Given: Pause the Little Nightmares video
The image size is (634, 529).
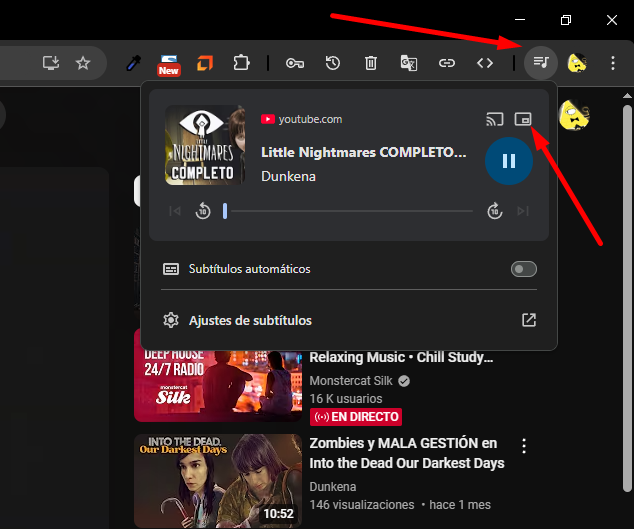Looking at the screenshot, I should click(x=509, y=161).
